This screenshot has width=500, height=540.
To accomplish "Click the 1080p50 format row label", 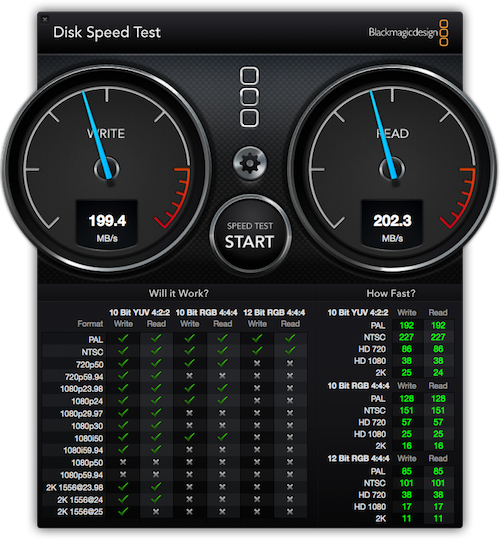I will click(87, 463).
